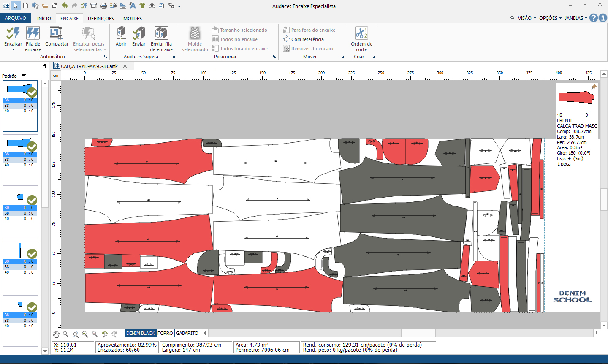The height and width of the screenshot is (364, 608).
Task: Collapse the ribbon with the caret icon
Action: pos(512,18)
